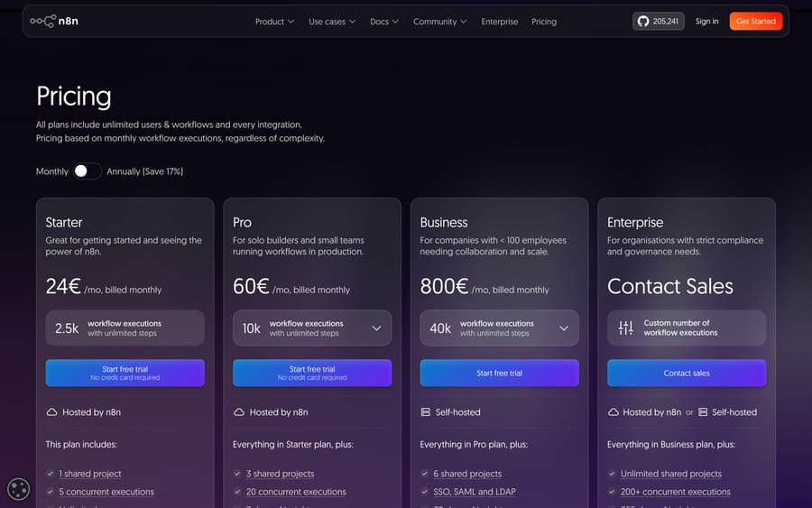Click the Pricing page heading
812x508 pixels.
point(74,97)
